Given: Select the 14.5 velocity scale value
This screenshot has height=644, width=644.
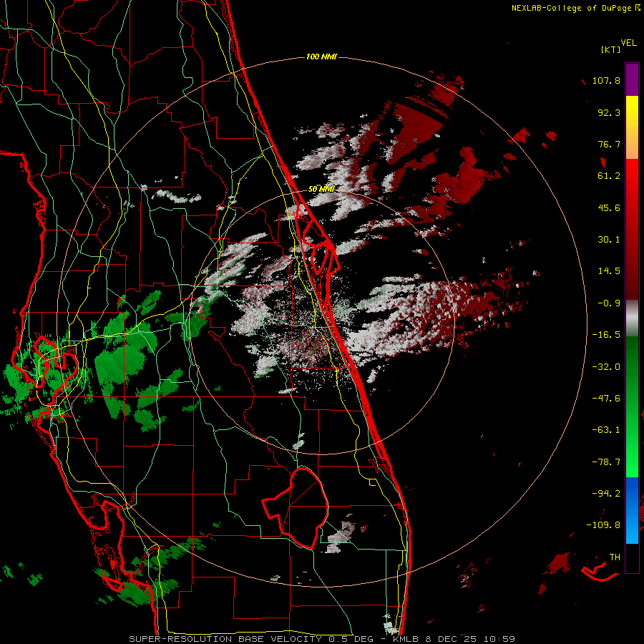Looking at the screenshot, I should (609, 271).
